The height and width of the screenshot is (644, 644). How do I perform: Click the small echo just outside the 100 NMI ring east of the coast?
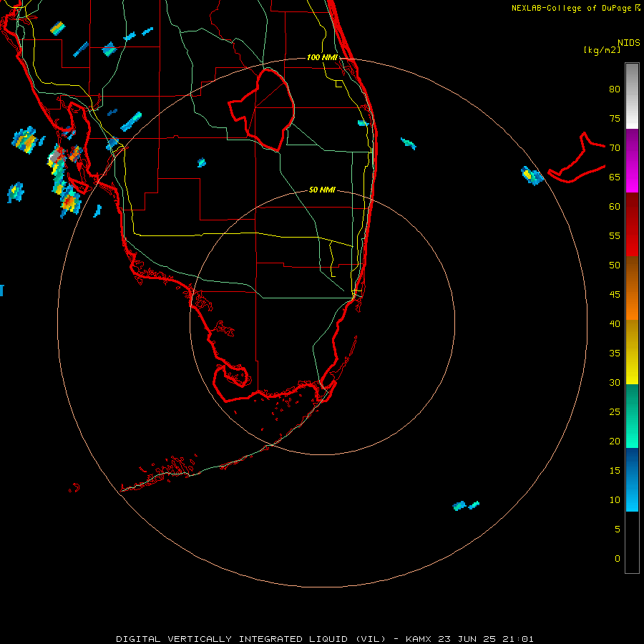(x=409, y=143)
